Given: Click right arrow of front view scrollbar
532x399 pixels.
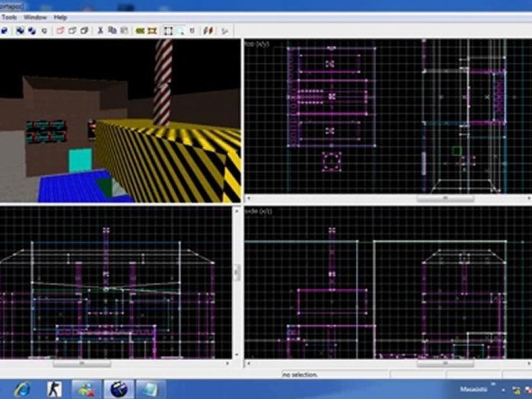Looking at the screenshot, I should pyautogui.click(x=228, y=364).
